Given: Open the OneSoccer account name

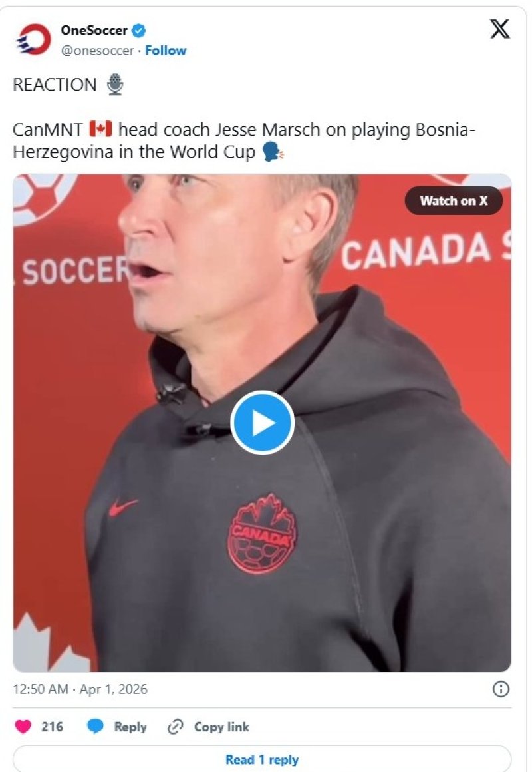Looking at the screenshot, I should click(x=94, y=31).
